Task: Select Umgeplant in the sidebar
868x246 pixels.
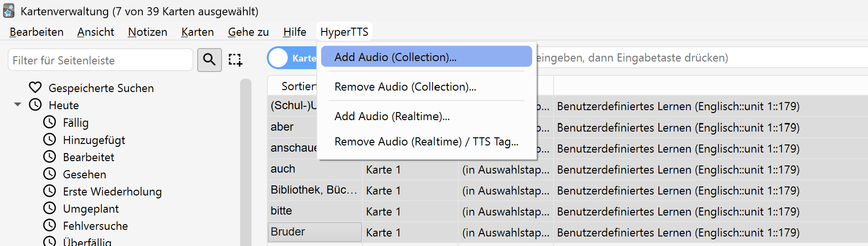Action: tap(91, 208)
